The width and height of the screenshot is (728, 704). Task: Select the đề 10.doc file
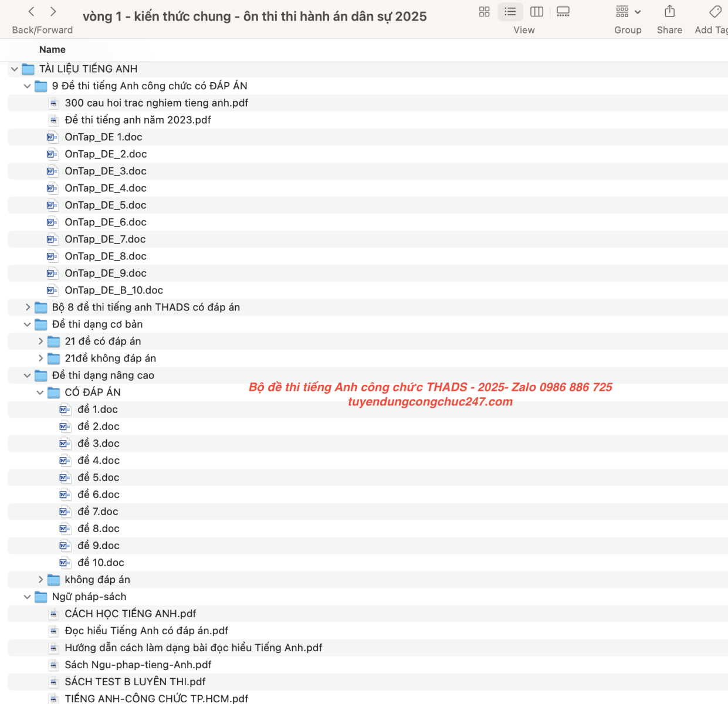click(x=100, y=563)
